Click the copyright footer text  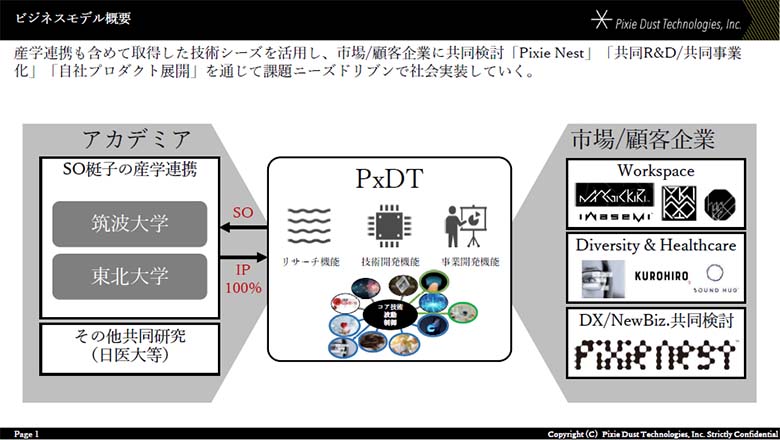(x=663, y=434)
